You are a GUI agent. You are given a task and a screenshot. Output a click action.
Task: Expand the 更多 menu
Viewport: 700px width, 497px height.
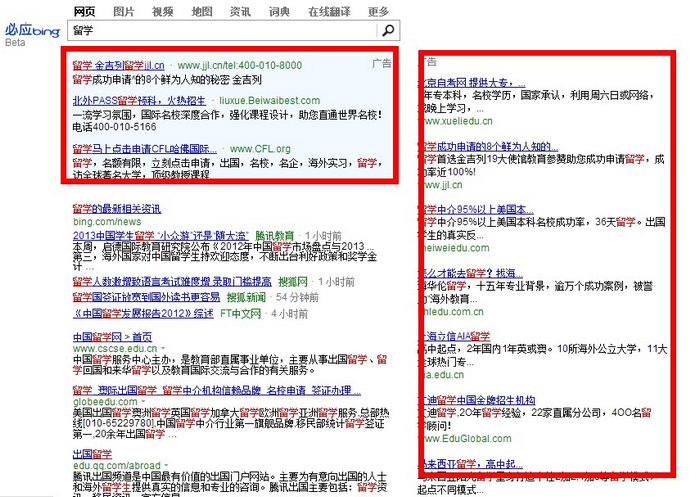pos(378,12)
